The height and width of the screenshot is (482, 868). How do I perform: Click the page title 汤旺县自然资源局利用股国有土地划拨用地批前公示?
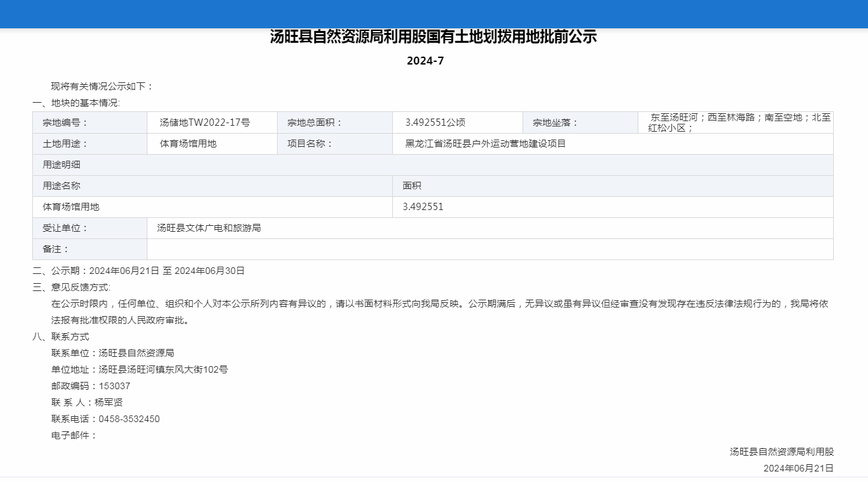(x=433, y=38)
